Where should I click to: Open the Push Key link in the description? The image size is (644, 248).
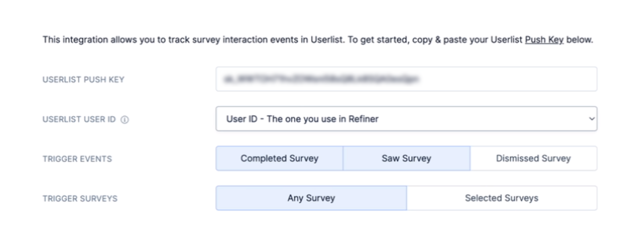544,40
